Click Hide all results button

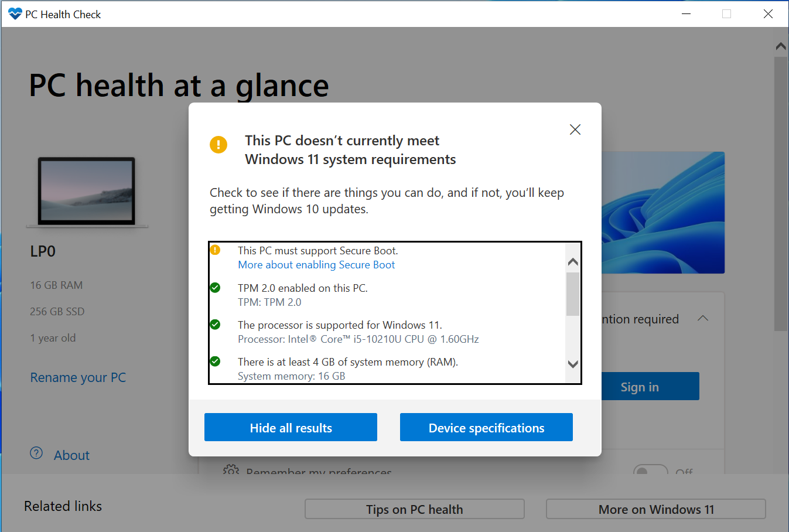tap(291, 427)
